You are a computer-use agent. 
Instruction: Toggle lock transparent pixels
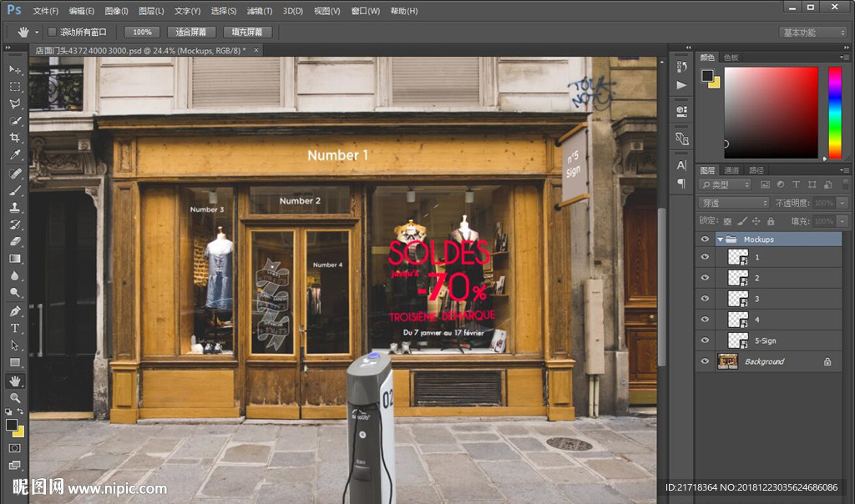coord(727,221)
